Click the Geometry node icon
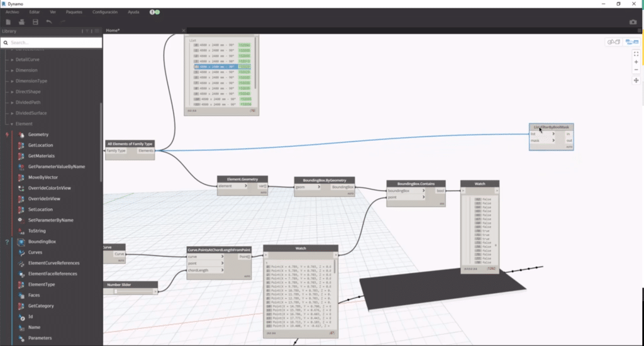Screen dimensions: 644x346 (21, 135)
